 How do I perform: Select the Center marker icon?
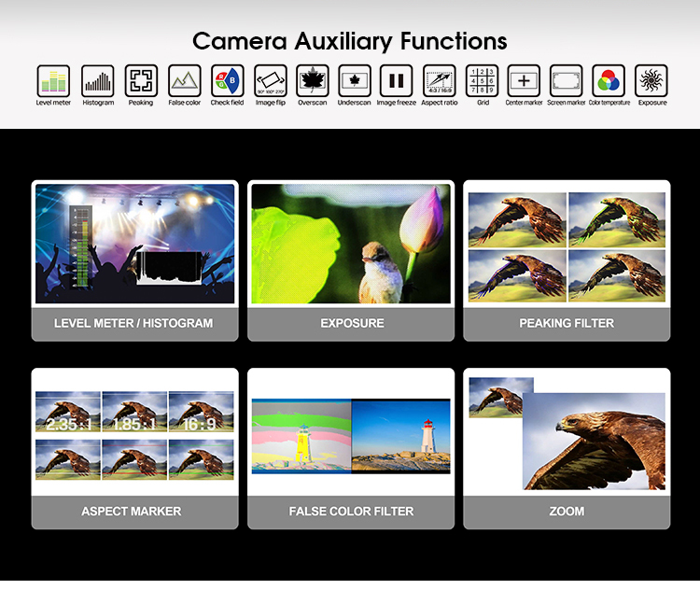[524, 80]
